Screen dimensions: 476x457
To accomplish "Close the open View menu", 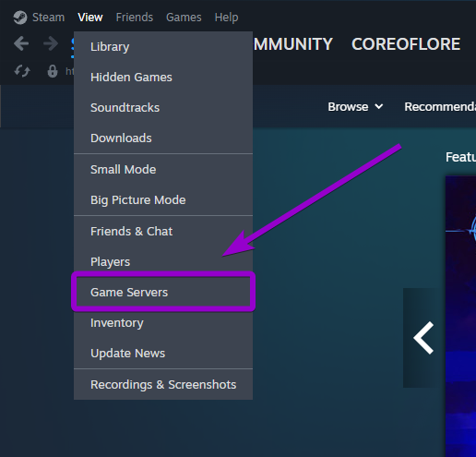I will pyautogui.click(x=90, y=18).
